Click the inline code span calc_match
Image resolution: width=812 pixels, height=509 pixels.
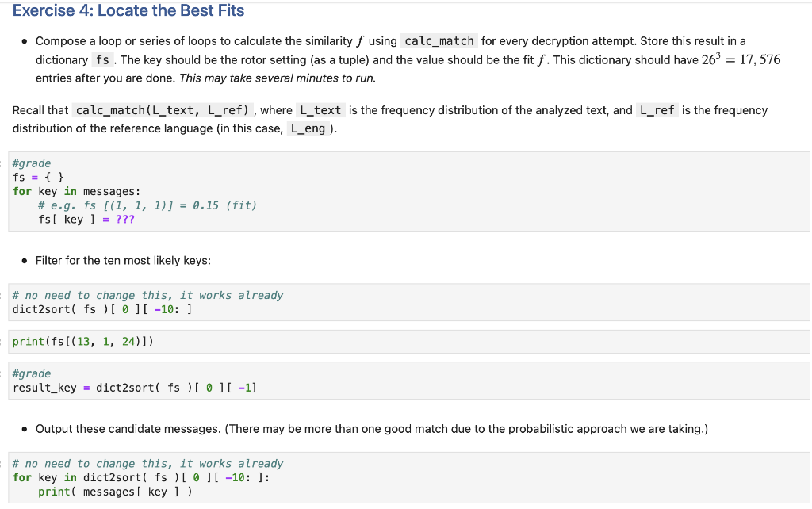click(439, 40)
